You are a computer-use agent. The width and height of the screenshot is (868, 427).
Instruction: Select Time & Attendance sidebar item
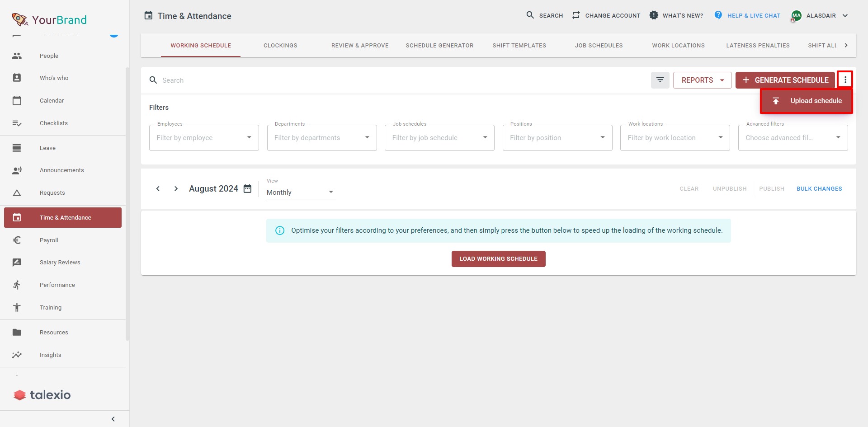pos(63,217)
